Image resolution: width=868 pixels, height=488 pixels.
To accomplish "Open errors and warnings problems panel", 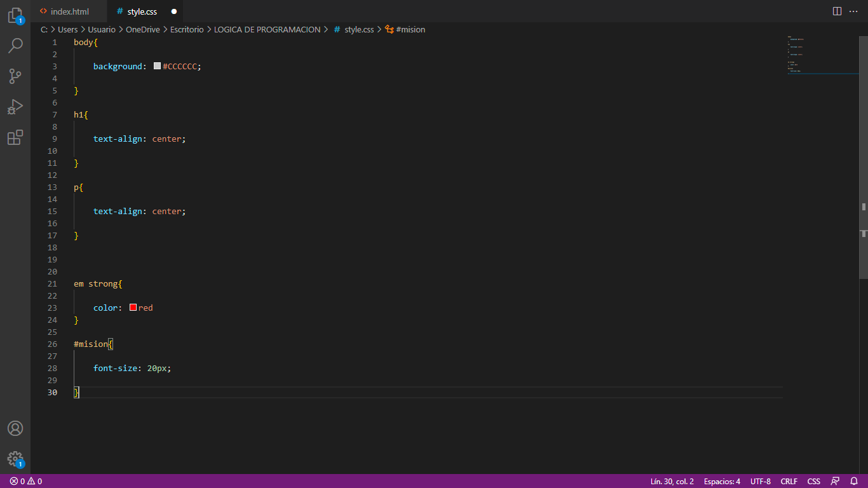I will pos(26,482).
